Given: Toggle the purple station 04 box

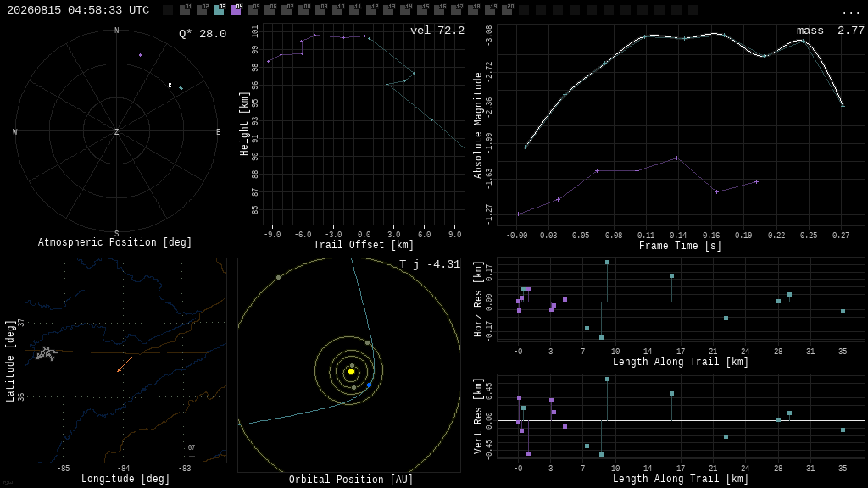Looking at the screenshot, I should pyautogui.click(x=236, y=10).
